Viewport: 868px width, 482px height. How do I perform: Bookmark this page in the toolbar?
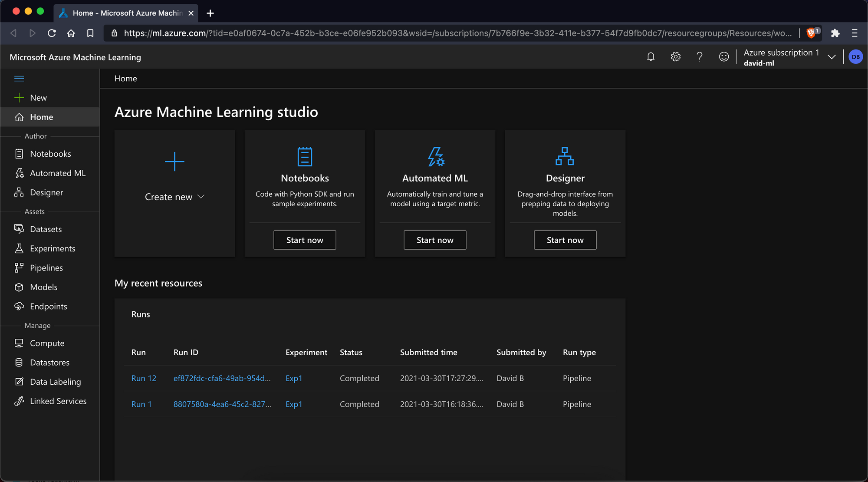tap(90, 33)
